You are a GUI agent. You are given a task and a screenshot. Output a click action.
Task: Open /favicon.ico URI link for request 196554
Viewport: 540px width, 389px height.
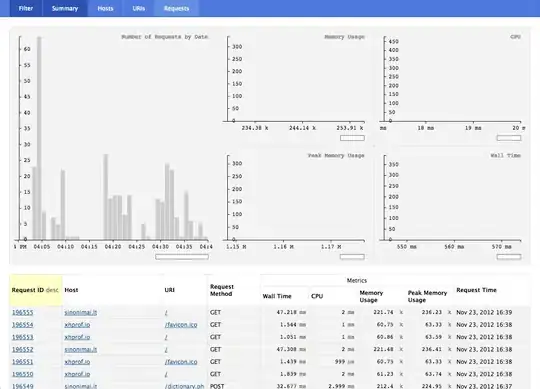[x=181, y=325]
